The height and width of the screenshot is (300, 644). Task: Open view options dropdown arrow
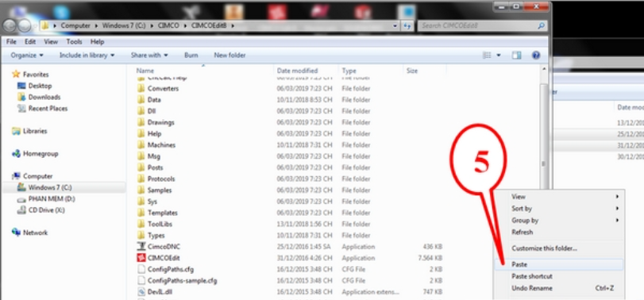coord(499,56)
